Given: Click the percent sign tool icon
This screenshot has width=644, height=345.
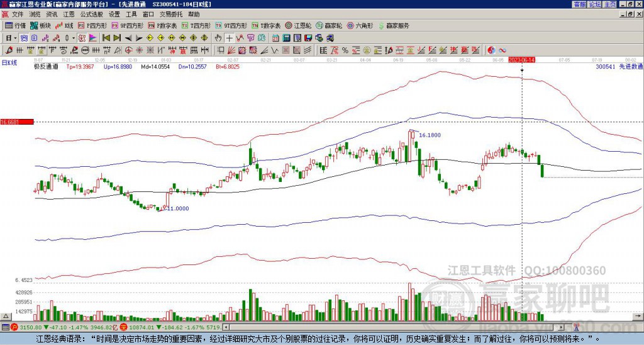Looking at the screenshot, I should [x=345, y=50].
